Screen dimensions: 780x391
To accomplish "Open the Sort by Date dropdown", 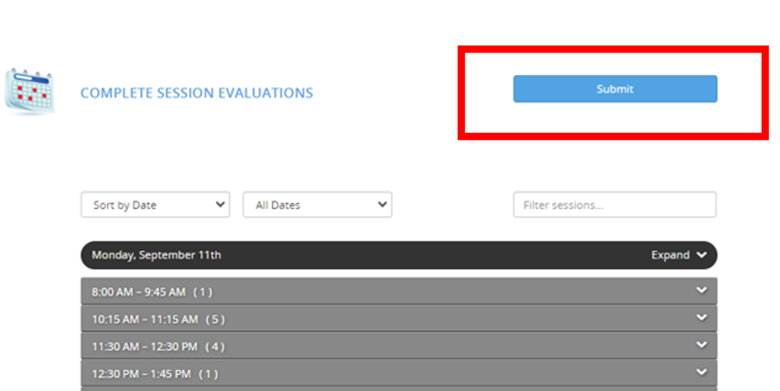I will (x=155, y=204).
